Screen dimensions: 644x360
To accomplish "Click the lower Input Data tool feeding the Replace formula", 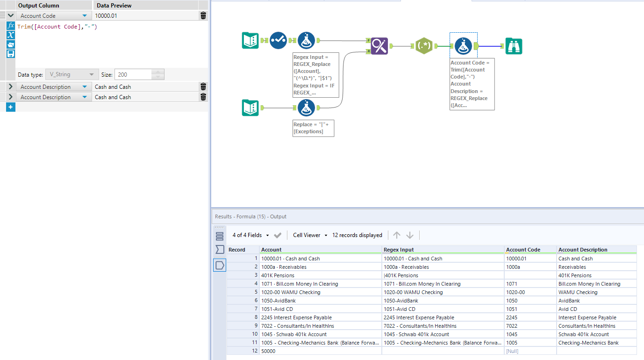I will tap(250, 108).
